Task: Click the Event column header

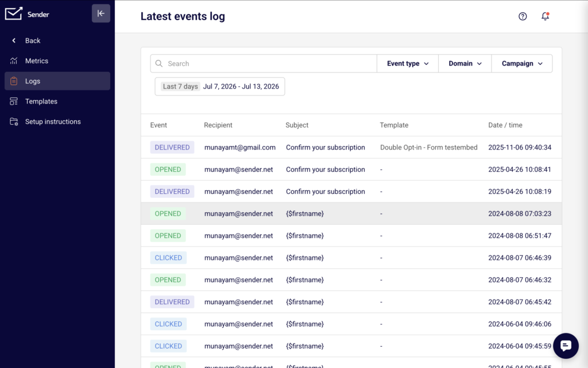Action: 158,125
